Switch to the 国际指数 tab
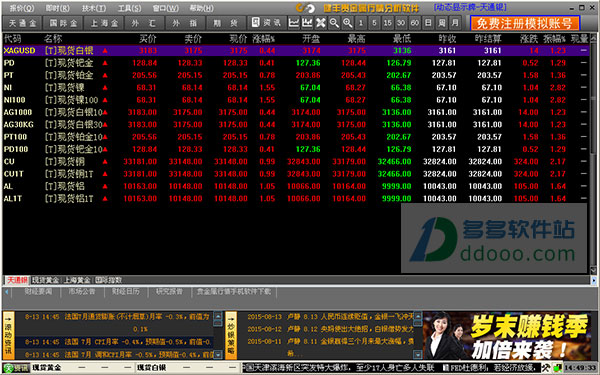Image resolution: width=600 pixels, height=375 pixels. point(108,280)
